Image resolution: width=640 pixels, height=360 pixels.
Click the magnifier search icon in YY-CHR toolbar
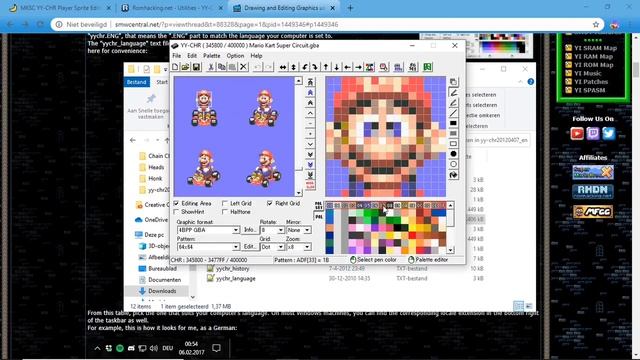click(384, 67)
